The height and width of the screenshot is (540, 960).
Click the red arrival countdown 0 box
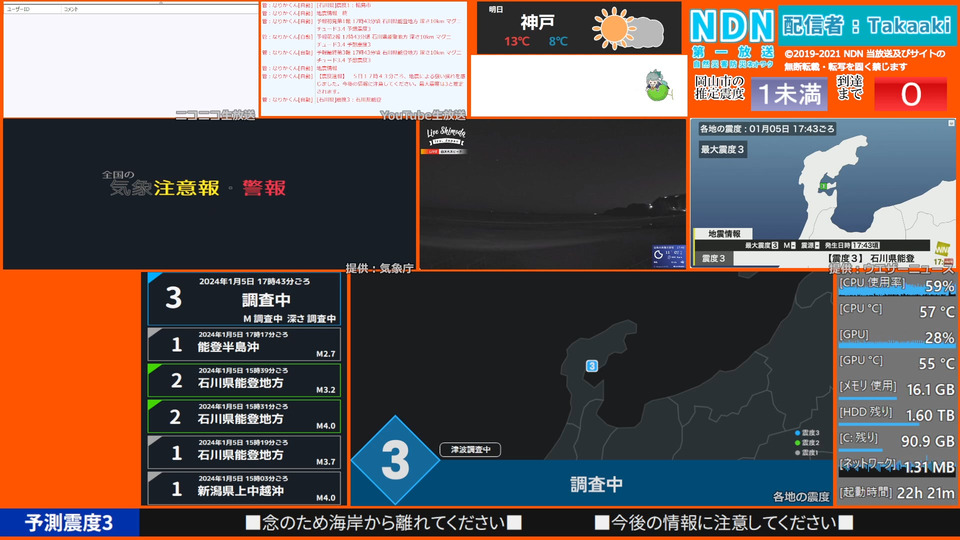(910, 94)
